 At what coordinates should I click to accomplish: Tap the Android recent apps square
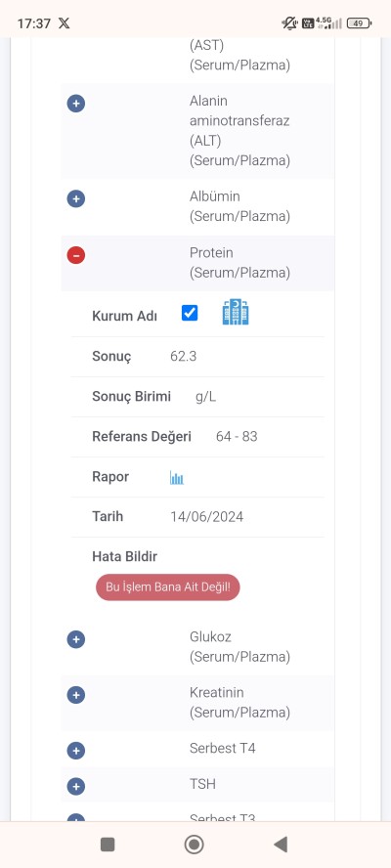pos(108,845)
